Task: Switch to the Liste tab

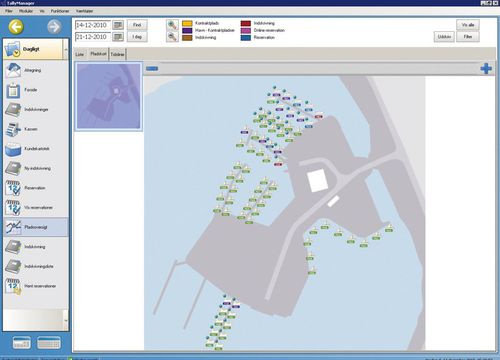Action: (79, 54)
